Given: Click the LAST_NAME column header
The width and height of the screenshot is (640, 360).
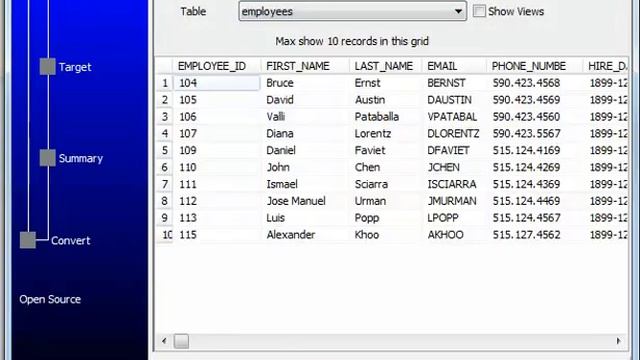Looking at the screenshot, I should tap(386, 66).
